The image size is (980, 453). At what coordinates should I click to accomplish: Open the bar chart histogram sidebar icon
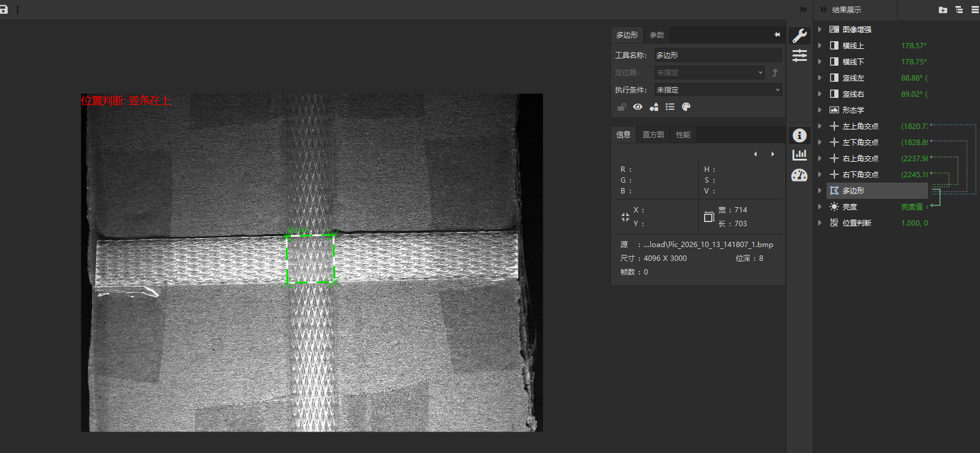tap(800, 155)
